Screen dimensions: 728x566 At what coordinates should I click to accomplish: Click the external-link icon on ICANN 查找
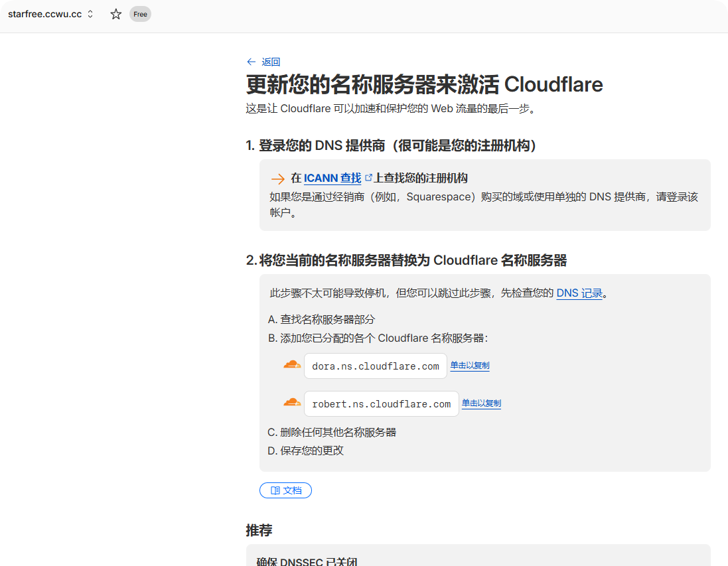(369, 177)
